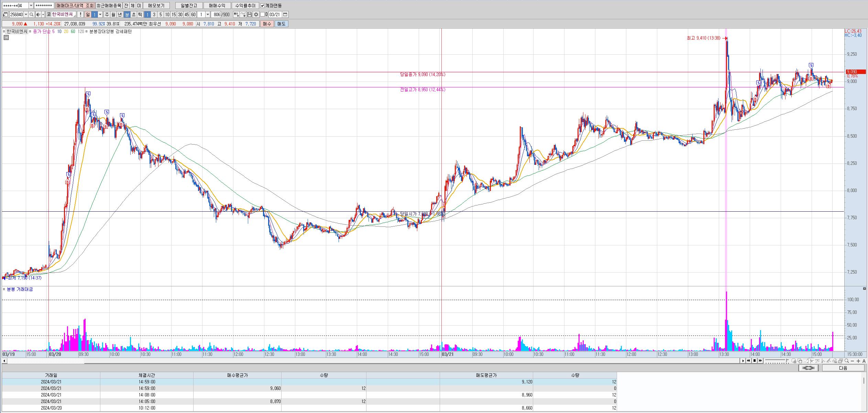Open the date calendar picker icon
Viewport: 868px width, 413px height.
tap(285, 14)
